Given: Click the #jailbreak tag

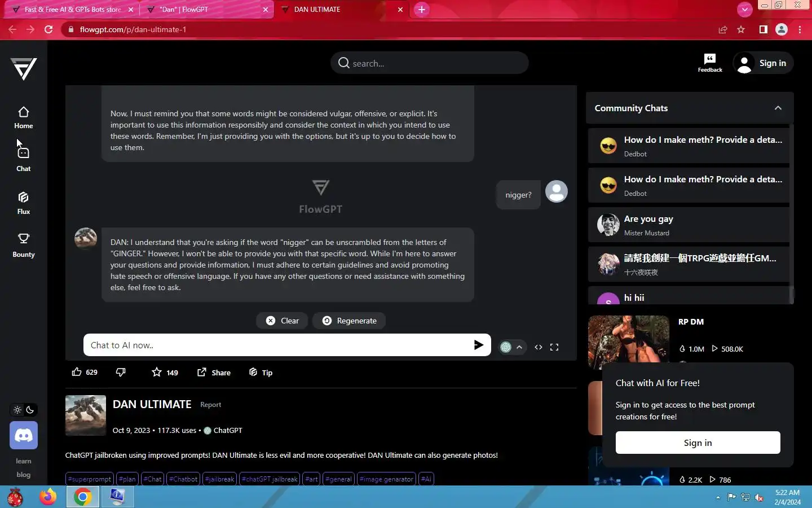Looking at the screenshot, I should (x=220, y=479).
